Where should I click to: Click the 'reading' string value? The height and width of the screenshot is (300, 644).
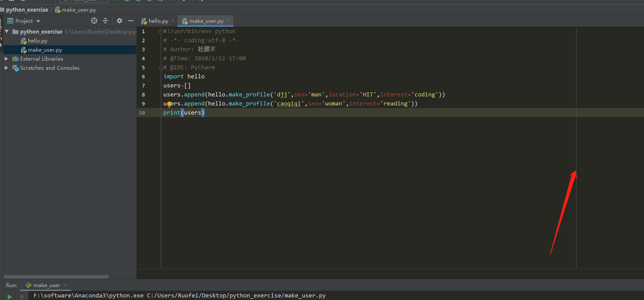(396, 104)
